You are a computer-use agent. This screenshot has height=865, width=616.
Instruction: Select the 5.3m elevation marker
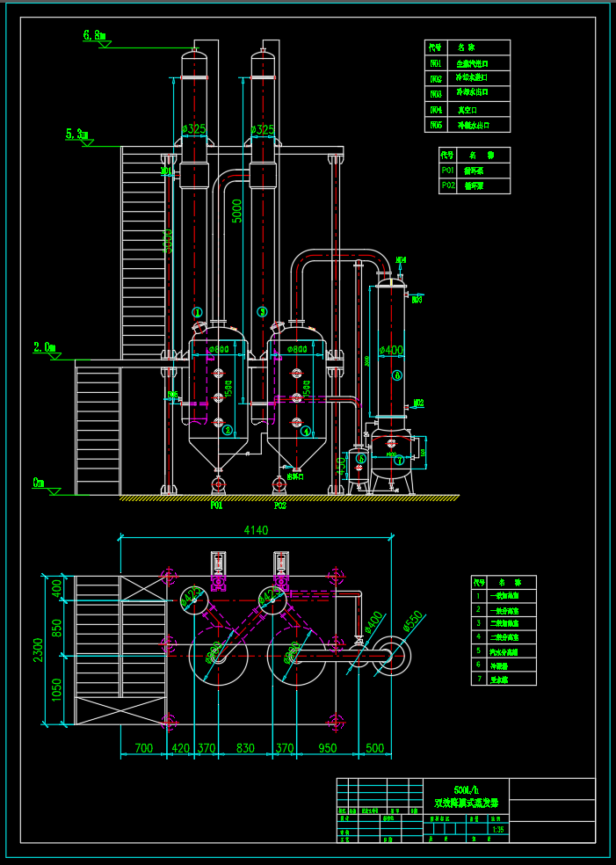click(x=76, y=134)
